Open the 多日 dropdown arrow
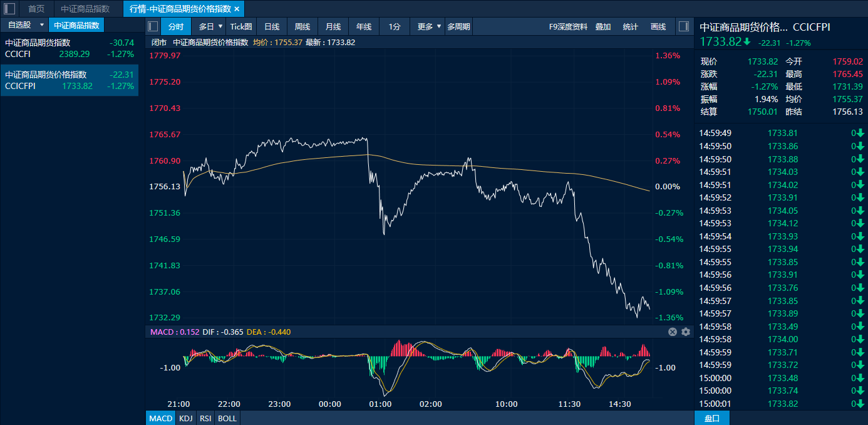 220,26
